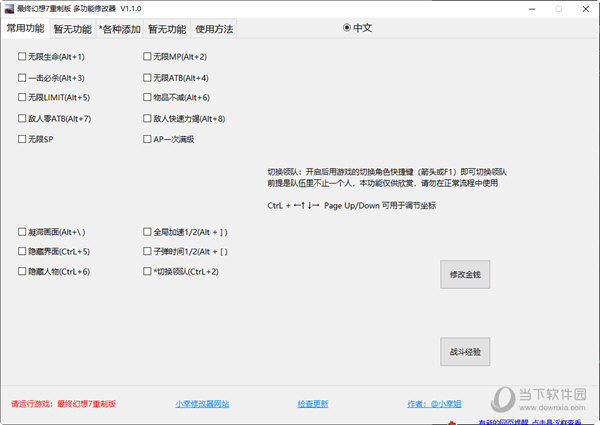Click the 修改金钱 button
The width and height of the screenshot is (600, 425).
[465, 274]
